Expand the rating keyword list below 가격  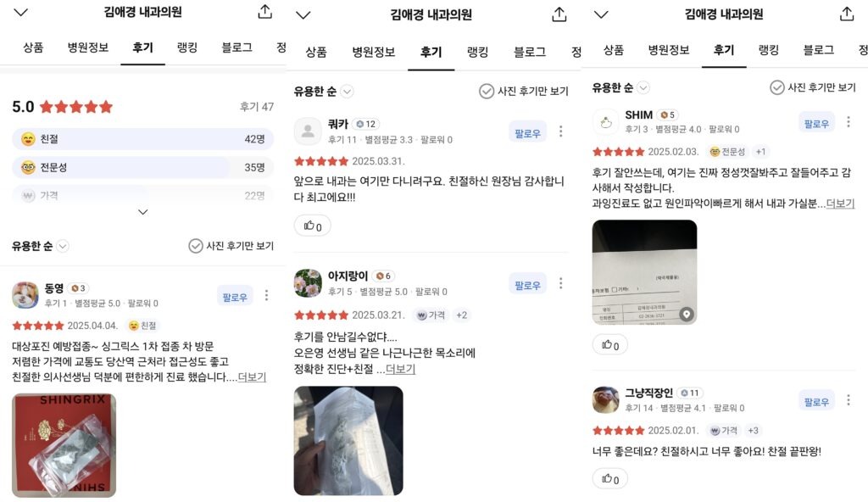point(142,212)
